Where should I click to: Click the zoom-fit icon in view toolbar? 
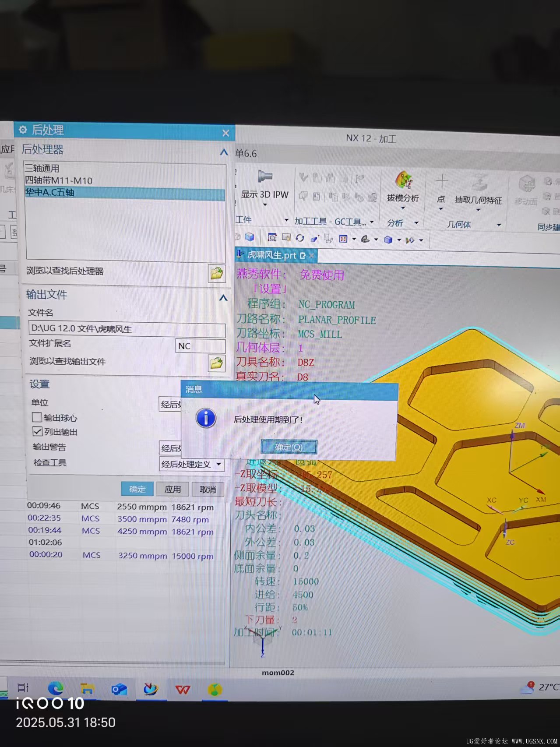[x=272, y=237]
